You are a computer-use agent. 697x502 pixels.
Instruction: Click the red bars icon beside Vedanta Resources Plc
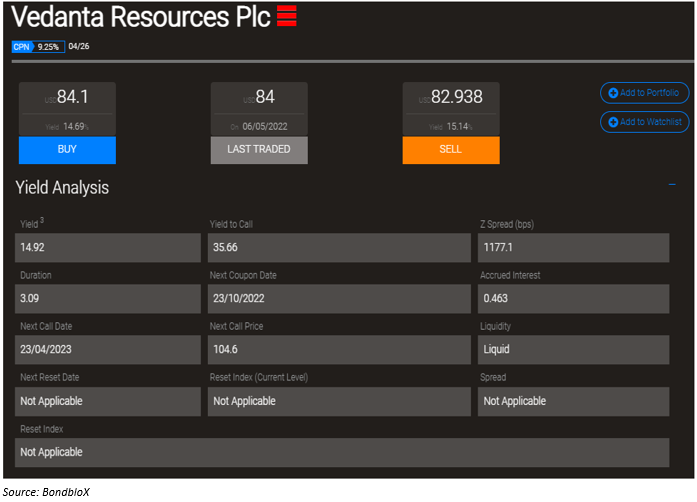pyautogui.click(x=286, y=15)
